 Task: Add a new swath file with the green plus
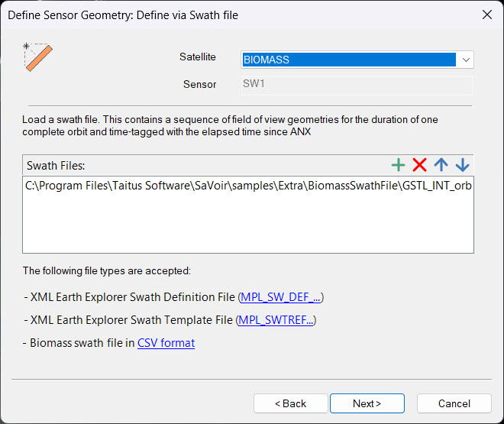click(398, 164)
